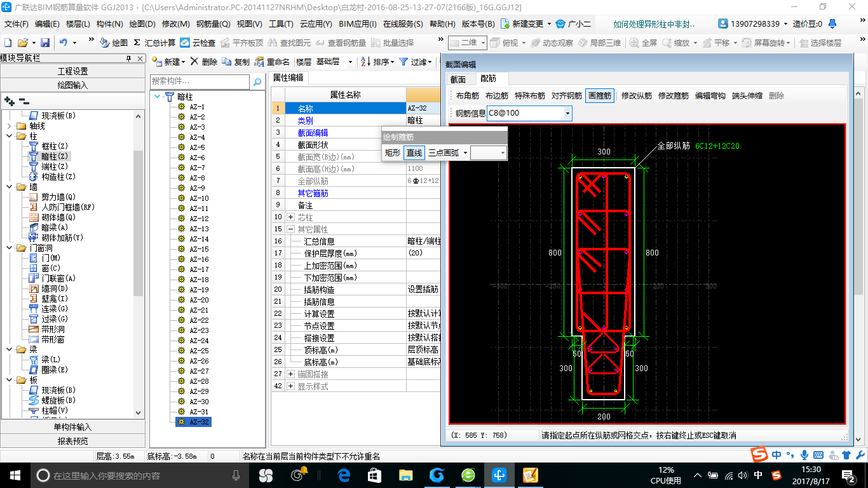This screenshot has height=488, width=868.
Task: Click 工程设置 navigation button
Action: 73,71
